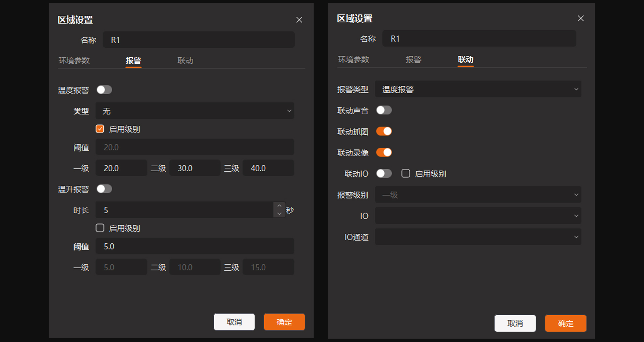This screenshot has height=342, width=644.
Task: Toggle the 温度报警 switch on
Action: (104, 90)
